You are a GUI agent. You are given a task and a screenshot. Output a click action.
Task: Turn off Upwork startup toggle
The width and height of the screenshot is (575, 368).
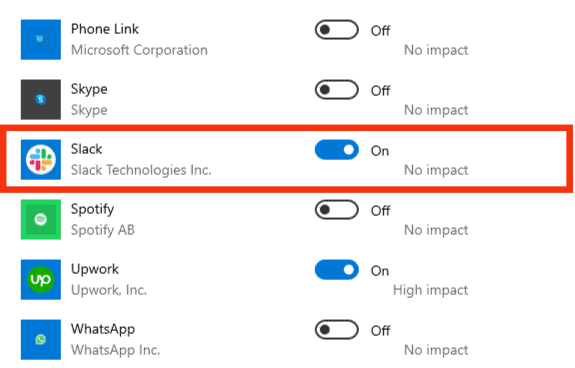coord(337,270)
